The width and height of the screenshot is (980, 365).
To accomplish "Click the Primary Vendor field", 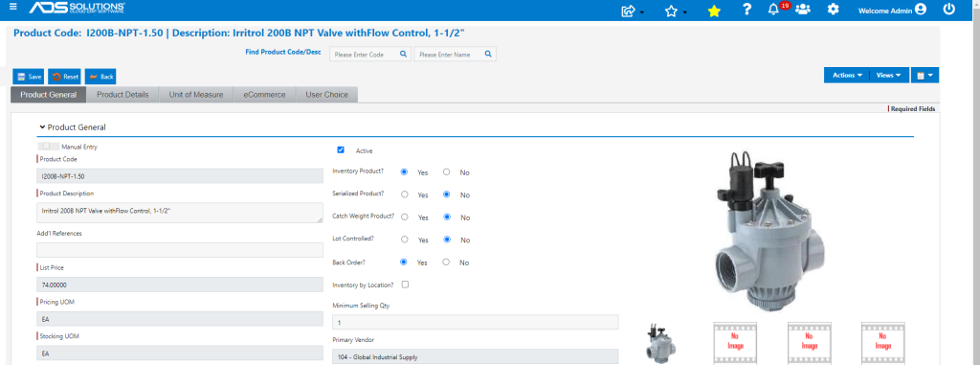I will [475, 357].
